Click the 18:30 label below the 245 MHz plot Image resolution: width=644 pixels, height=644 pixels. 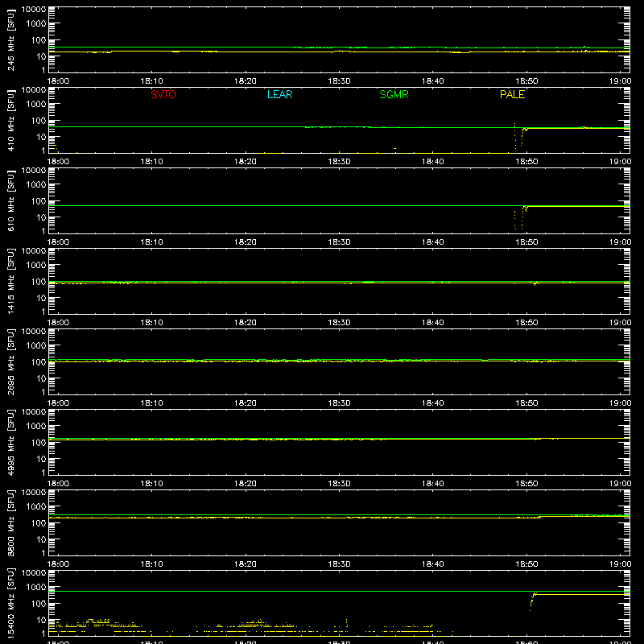(x=339, y=81)
